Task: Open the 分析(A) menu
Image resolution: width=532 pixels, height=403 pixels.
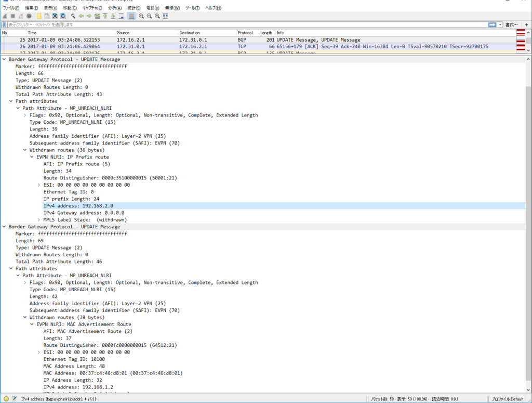Action: click(x=115, y=8)
